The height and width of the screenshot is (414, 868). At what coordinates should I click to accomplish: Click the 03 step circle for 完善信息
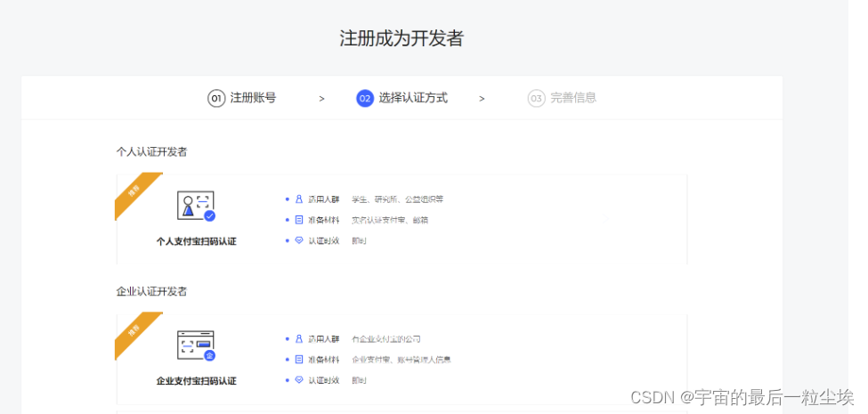click(536, 99)
